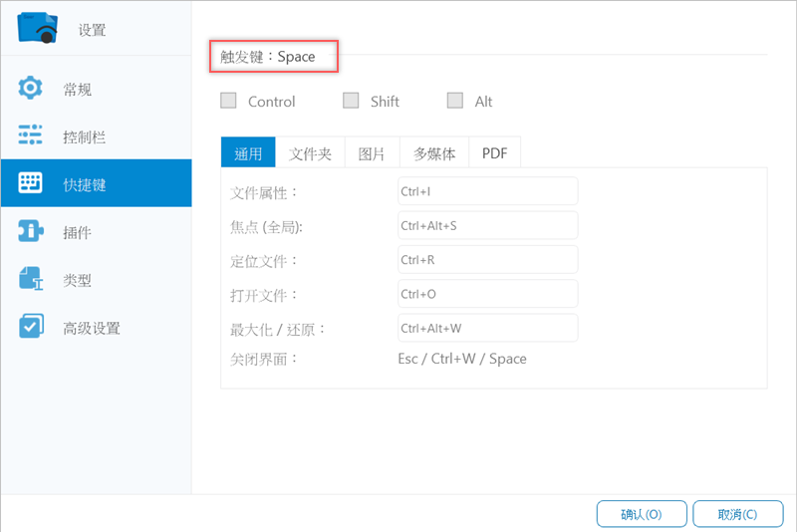Click the 高级设置 checkmark icon

point(31,327)
